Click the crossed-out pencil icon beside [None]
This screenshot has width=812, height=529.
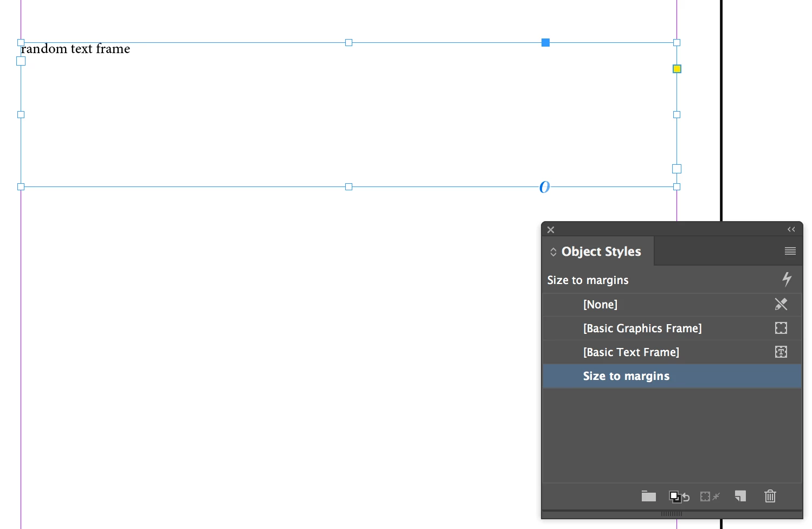[x=781, y=304]
